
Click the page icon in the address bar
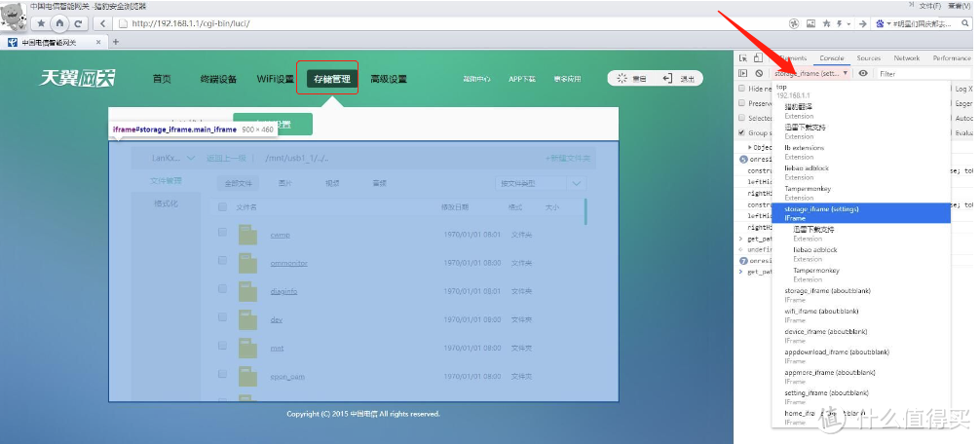[x=123, y=23]
